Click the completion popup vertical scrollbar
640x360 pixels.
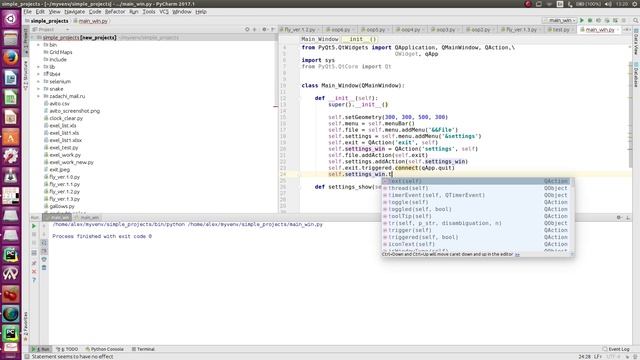pos(572,216)
